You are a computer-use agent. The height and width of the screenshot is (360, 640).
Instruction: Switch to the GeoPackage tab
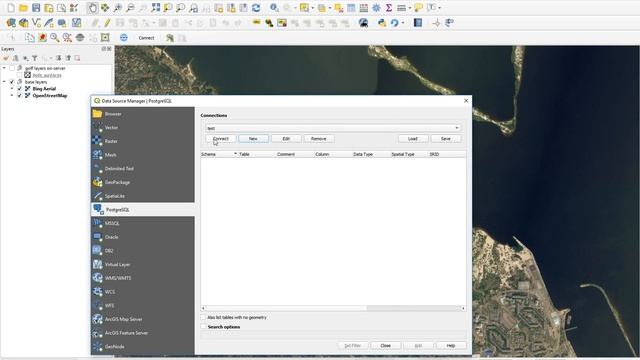pos(143,182)
